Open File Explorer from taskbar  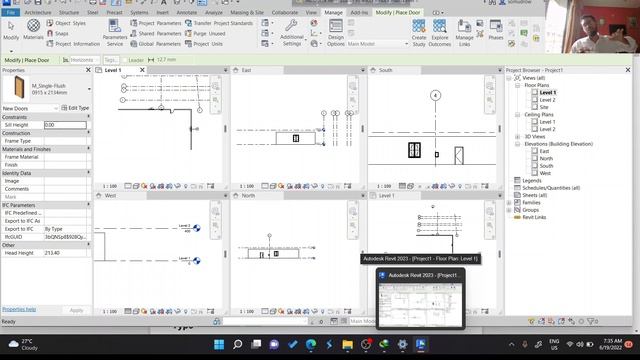click(347, 344)
